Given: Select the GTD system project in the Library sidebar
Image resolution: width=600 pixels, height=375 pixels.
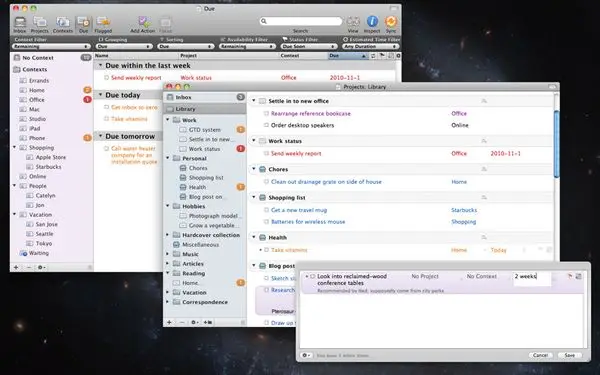Looking at the screenshot, I should click(205, 130).
